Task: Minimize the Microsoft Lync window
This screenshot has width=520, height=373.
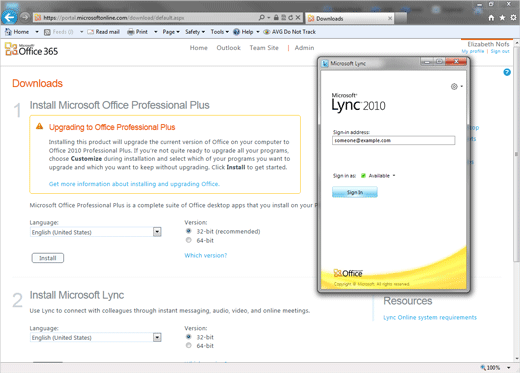Action: 427,62
